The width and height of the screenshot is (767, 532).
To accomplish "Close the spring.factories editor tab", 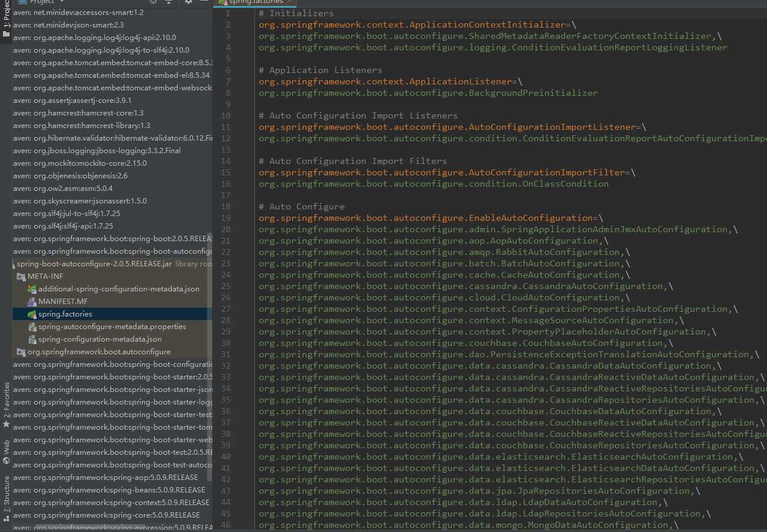I will [289, 2].
